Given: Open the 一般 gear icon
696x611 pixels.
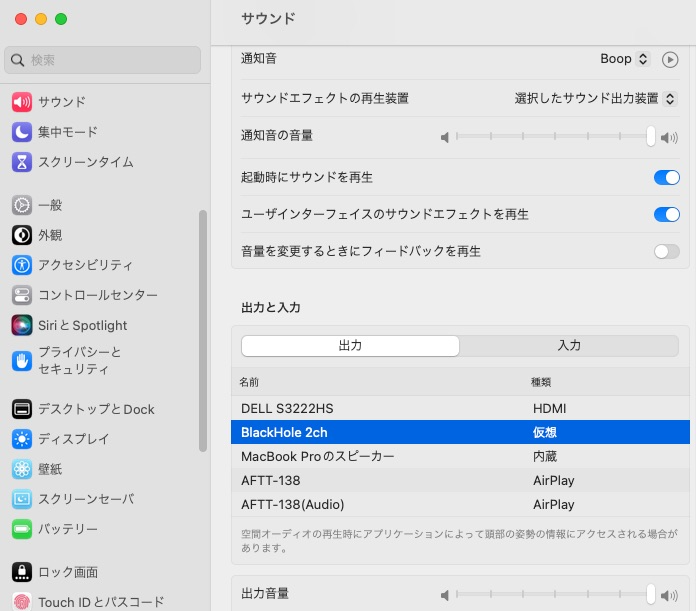Looking at the screenshot, I should pos(22,205).
